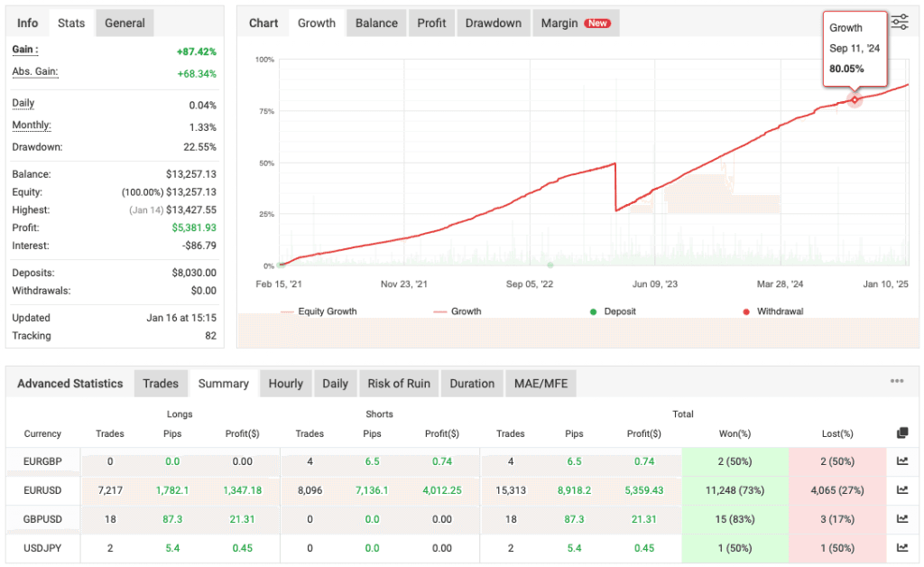View the Margin tab with New badge
Image resolution: width=924 pixels, height=567 pixels.
coord(576,23)
